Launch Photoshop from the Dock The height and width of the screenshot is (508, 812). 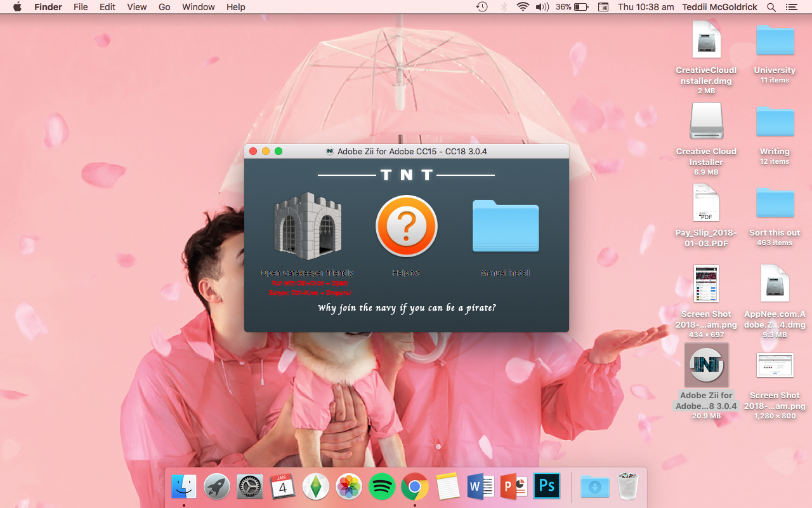[x=546, y=487]
